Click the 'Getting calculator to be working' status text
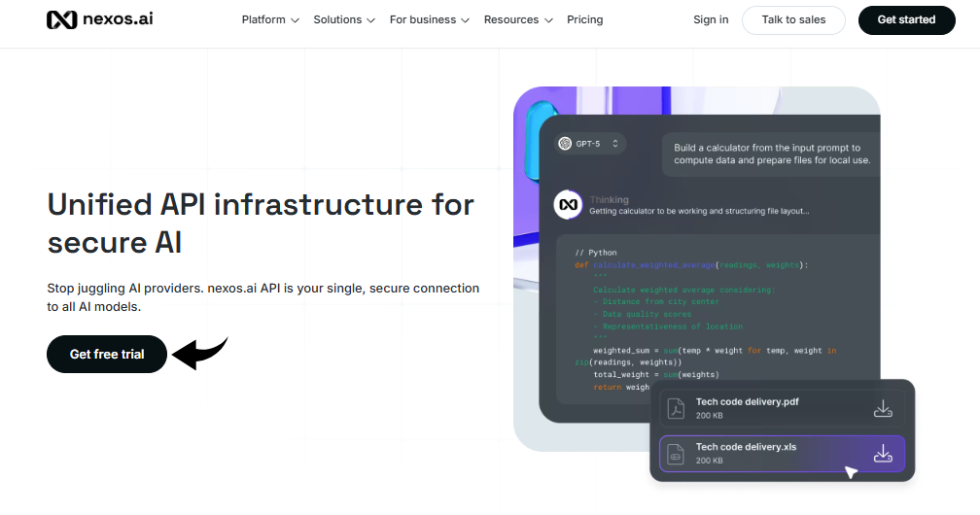980x515 pixels. click(699, 211)
